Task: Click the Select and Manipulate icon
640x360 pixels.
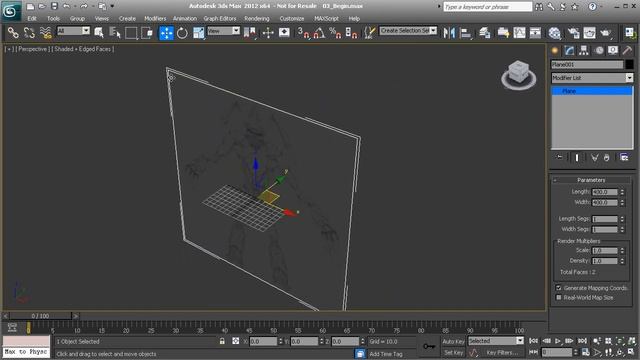Action: coord(268,32)
